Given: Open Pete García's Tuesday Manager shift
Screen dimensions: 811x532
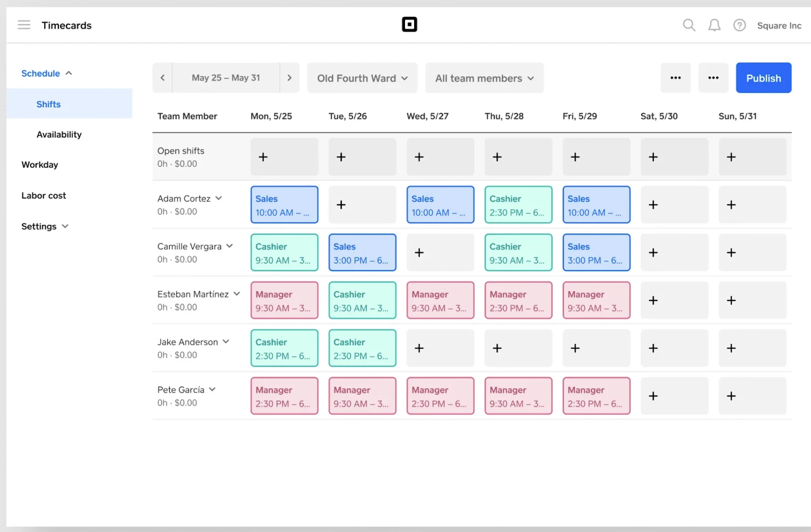Looking at the screenshot, I should (362, 396).
